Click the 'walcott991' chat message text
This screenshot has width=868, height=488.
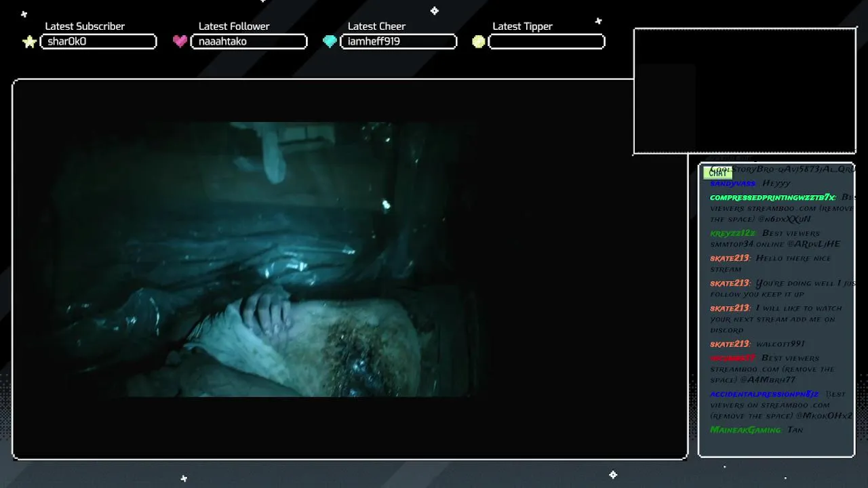[x=780, y=344]
